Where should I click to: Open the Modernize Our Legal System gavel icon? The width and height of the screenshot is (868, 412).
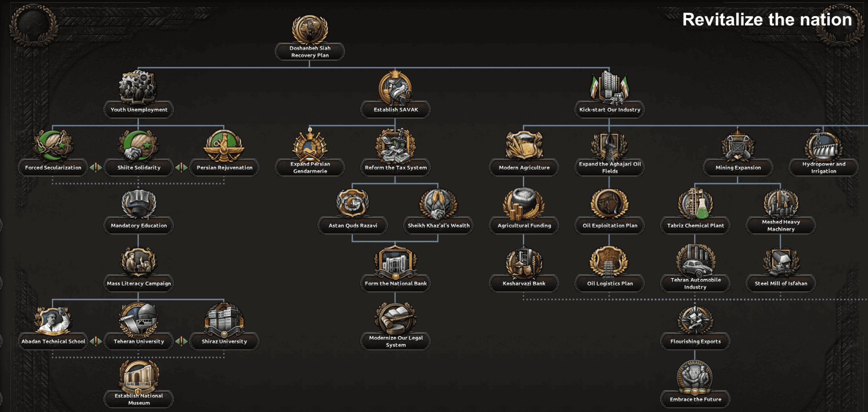point(395,318)
